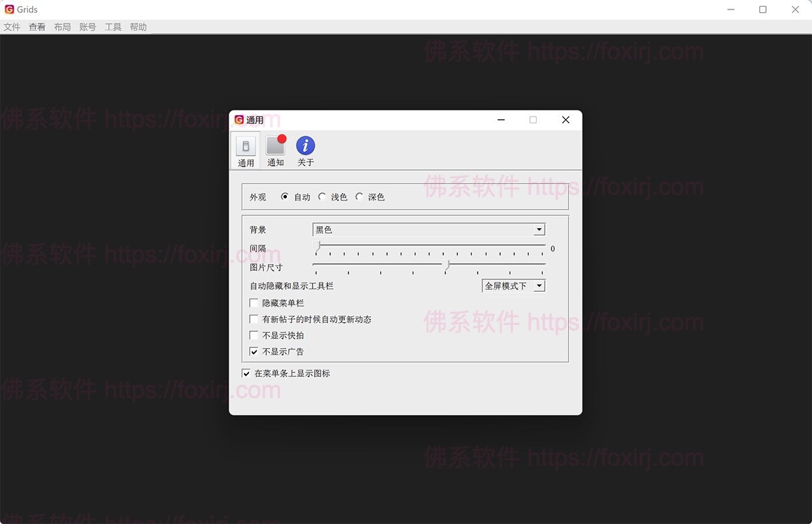Select the 浅色 appearance radio button

(323, 196)
